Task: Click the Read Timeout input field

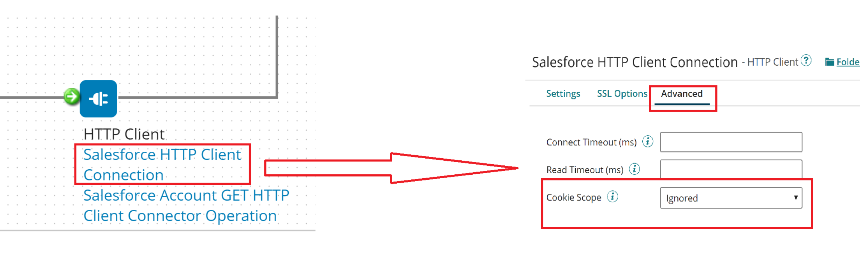Action: [731, 169]
